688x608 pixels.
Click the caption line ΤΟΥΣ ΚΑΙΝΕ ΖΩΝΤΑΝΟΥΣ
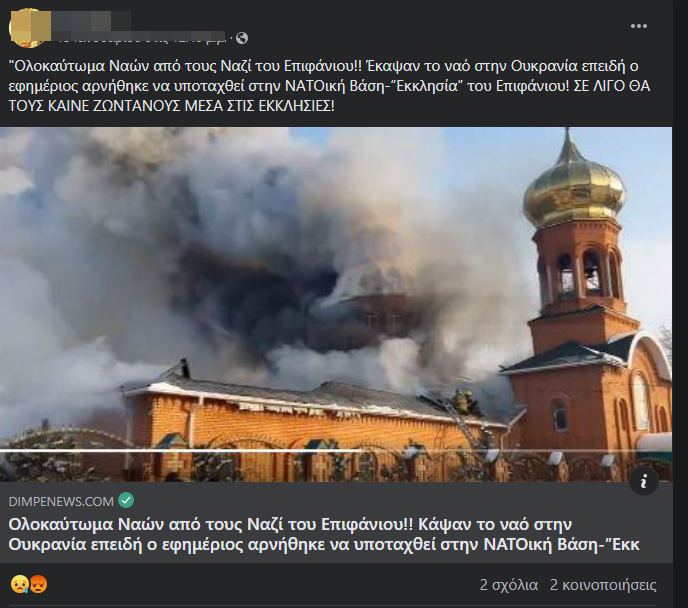point(171,106)
